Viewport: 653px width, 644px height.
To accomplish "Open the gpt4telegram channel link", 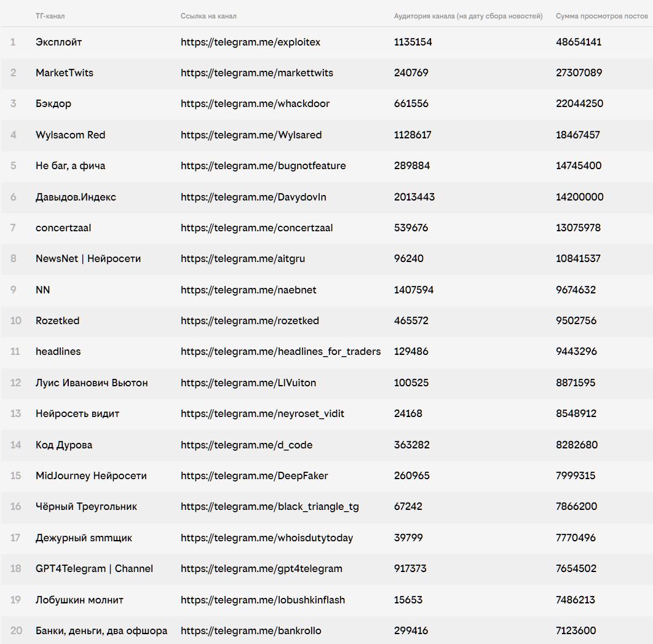I will click(261, 569).
